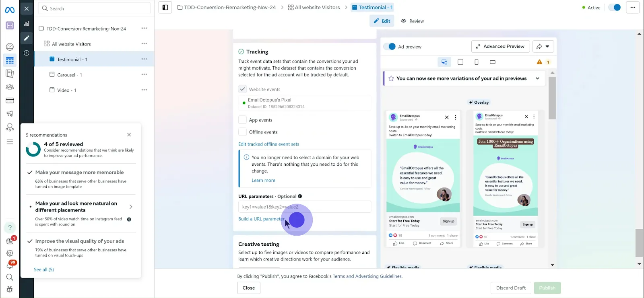This screenshot has width=644, height=298.
Task: Toggle the Website events checkbox
Action: pos(242,89)
